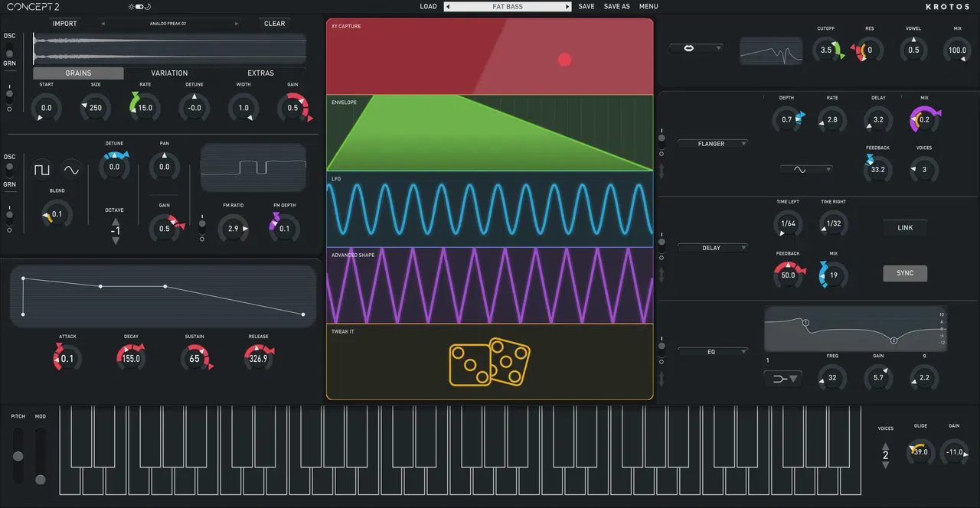The image size is (980, 508).
Task: Switch to the Extras tab
Action: [260, 73]
